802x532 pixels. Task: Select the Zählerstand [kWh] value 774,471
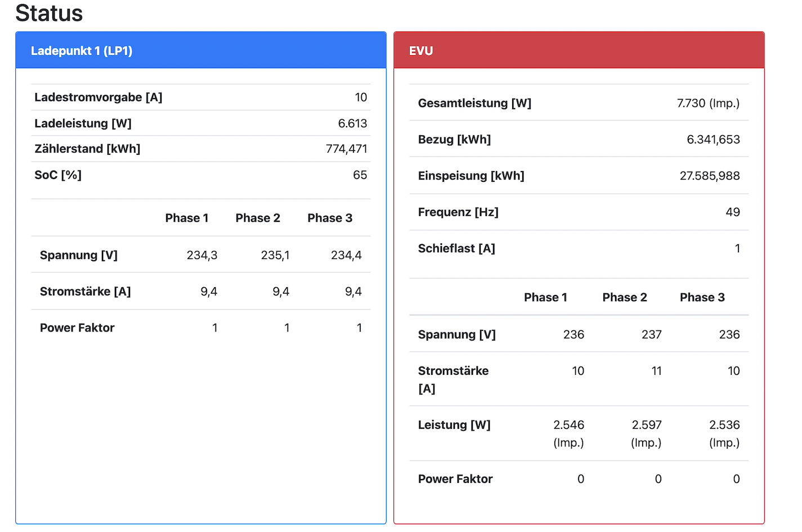click(x=346, y=149)
